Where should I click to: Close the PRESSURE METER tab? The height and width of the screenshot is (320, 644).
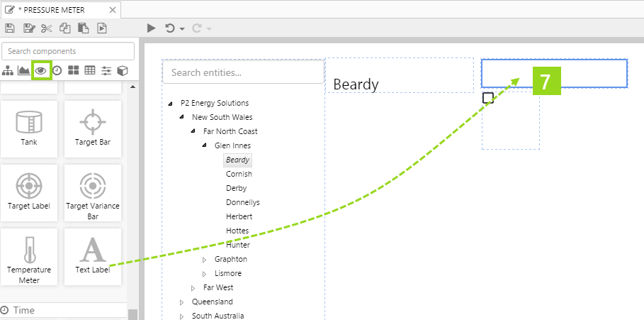click(113, 9)
